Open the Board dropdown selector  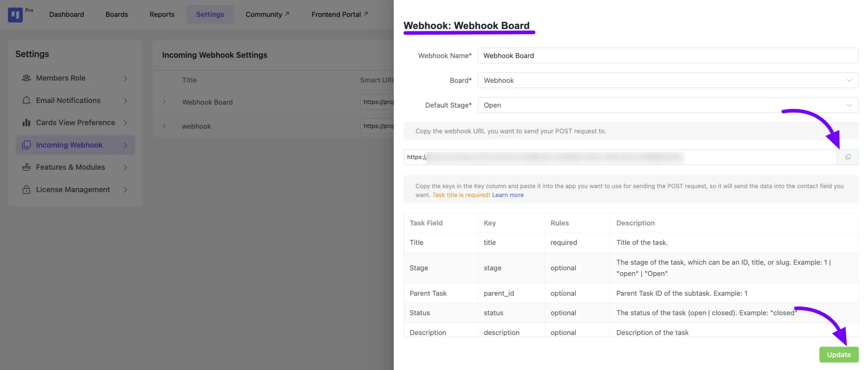668,80
